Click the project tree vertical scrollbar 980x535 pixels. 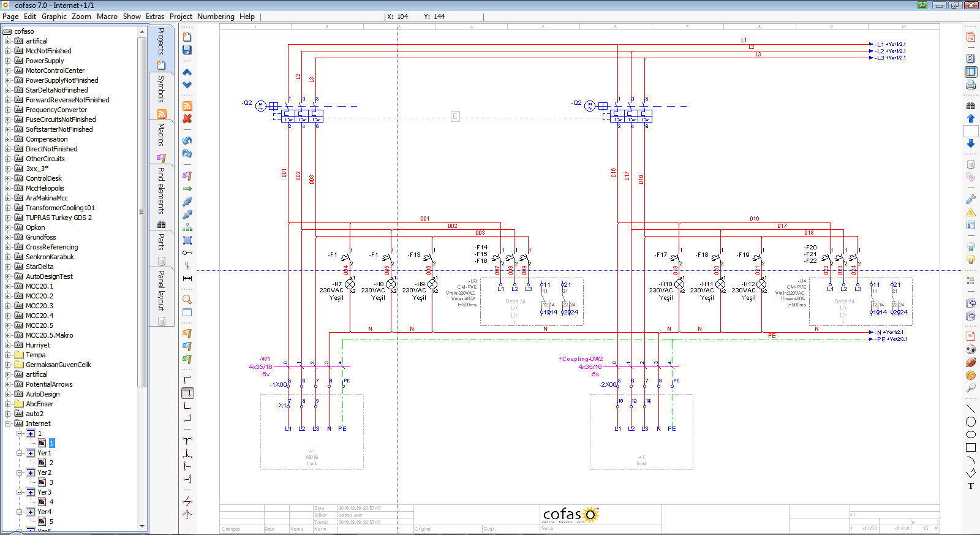[x=142, y=211]
